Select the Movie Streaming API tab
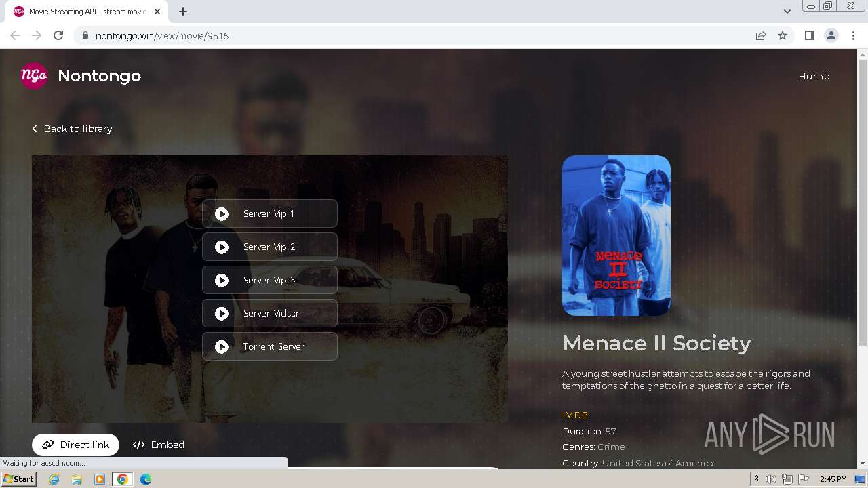Image resolution: width=868 pixels, height=488 pixels. click(88, 12)
